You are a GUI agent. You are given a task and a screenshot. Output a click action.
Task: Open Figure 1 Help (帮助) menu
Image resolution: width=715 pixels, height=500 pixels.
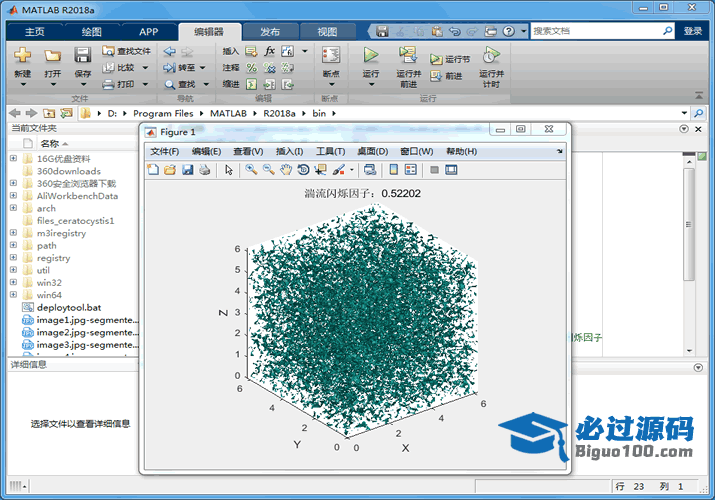point(461,151)
